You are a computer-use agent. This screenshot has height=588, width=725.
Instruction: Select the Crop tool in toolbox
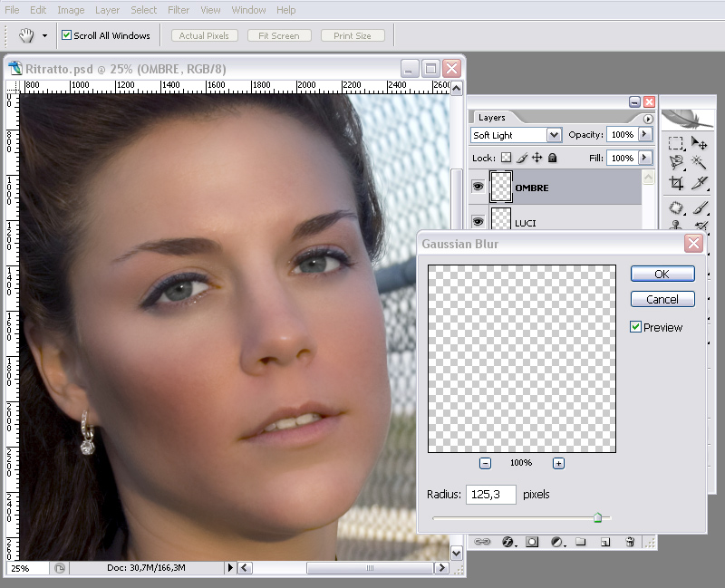(x=676, y=183)
